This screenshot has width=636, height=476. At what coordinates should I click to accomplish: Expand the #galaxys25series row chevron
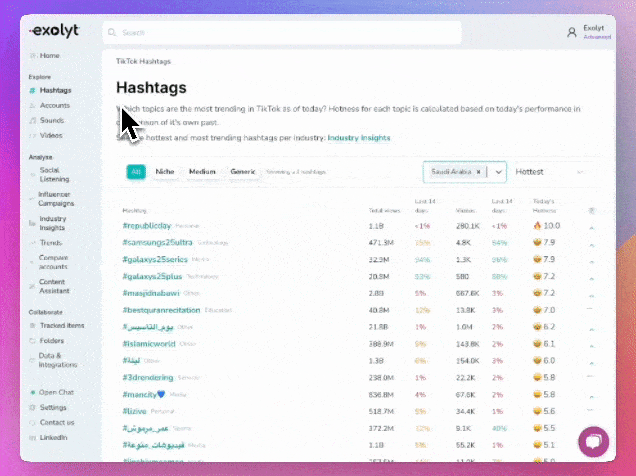[x=591, y=261]
